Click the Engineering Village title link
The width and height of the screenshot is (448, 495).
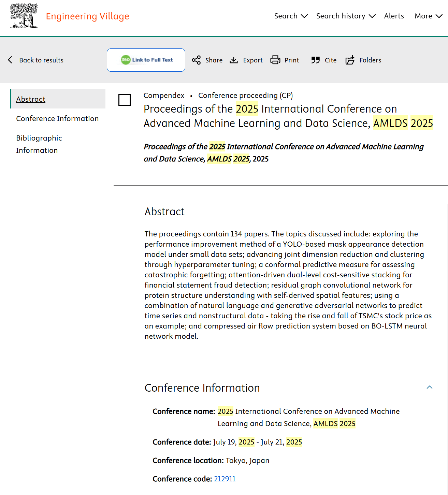tap(87, 16)
